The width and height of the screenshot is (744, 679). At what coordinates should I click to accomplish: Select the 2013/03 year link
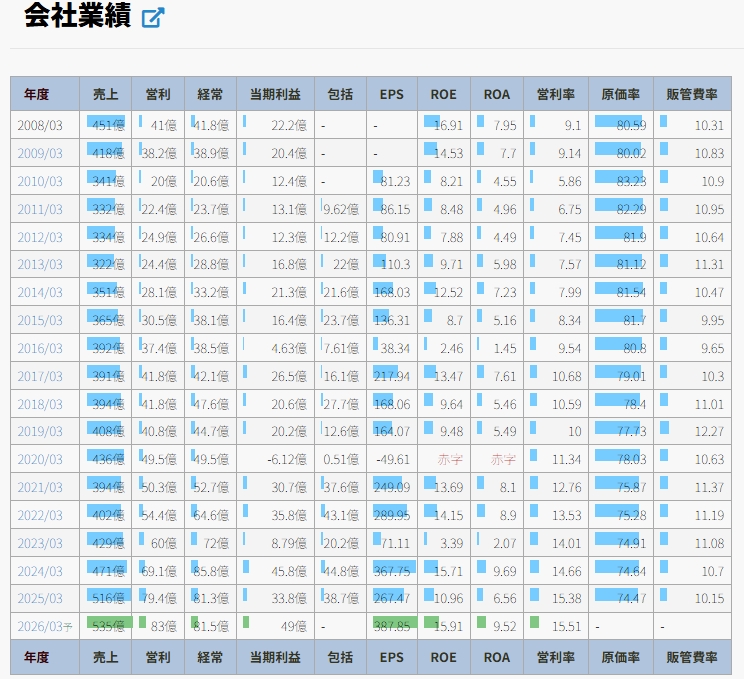coord(40,265)
